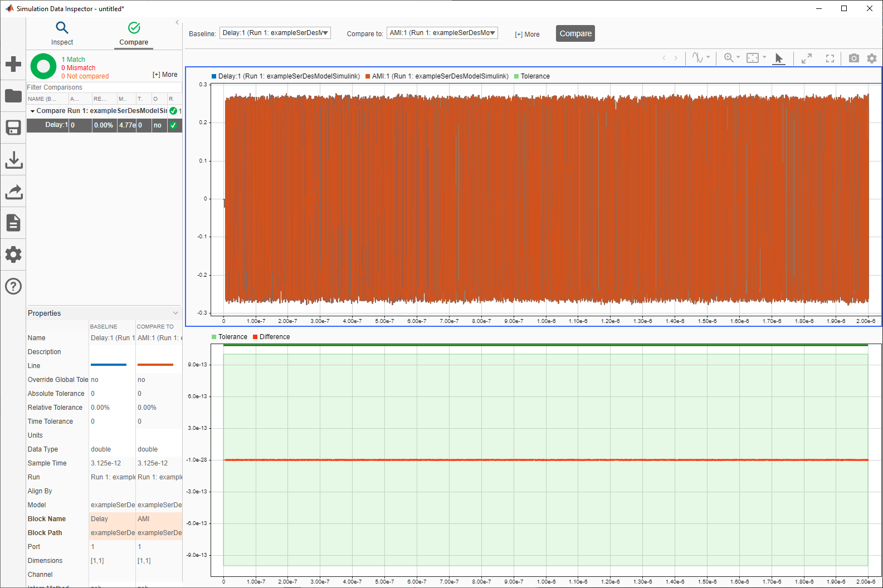
Task: Click the Import data download icon
Action: pyautogui.click(x=13, y=160)
